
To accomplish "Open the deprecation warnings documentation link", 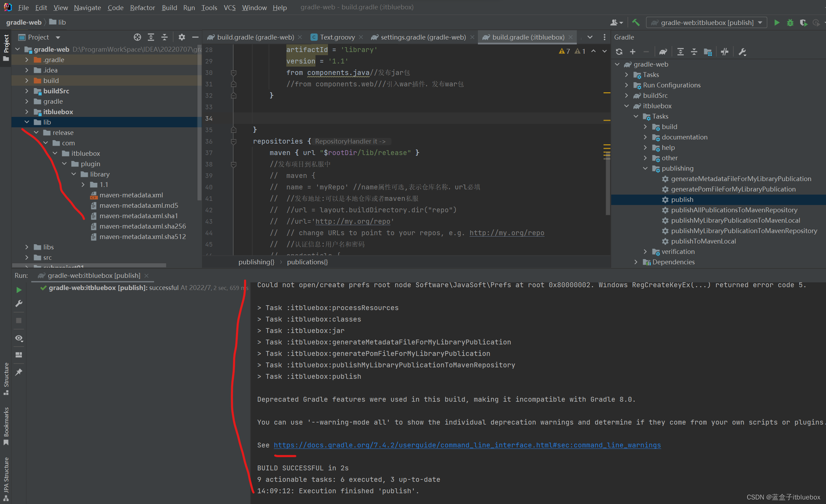I will 467,445.
